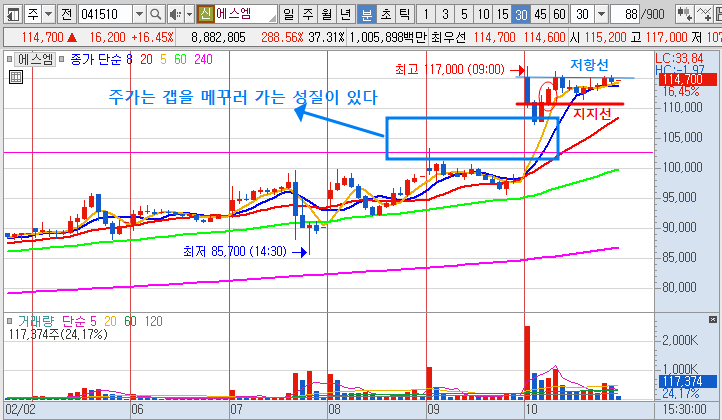Switch to the 3-minute interval
This screenshot has height=420, width=722.
[445, 14]
